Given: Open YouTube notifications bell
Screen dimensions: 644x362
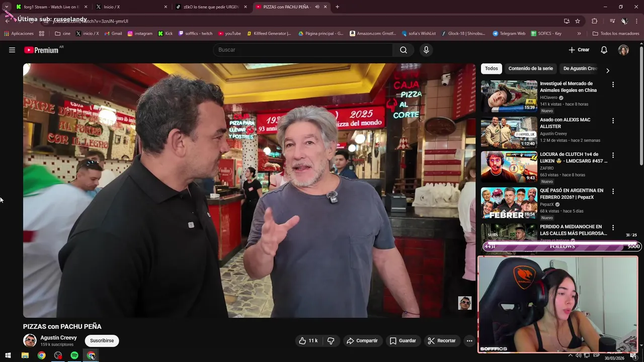Looking at the screenshot, I should pos(604,50).
